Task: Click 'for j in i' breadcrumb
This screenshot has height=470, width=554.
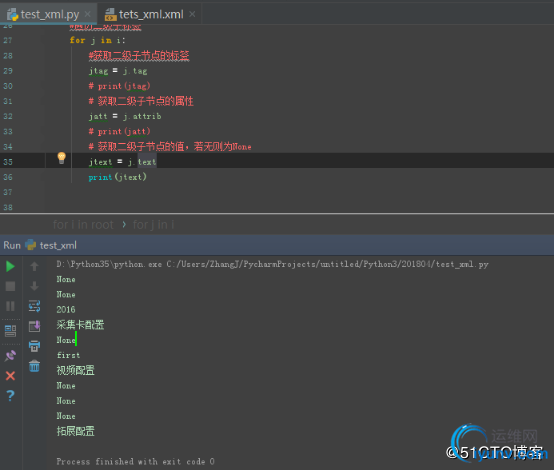Action: pos(153,224)
